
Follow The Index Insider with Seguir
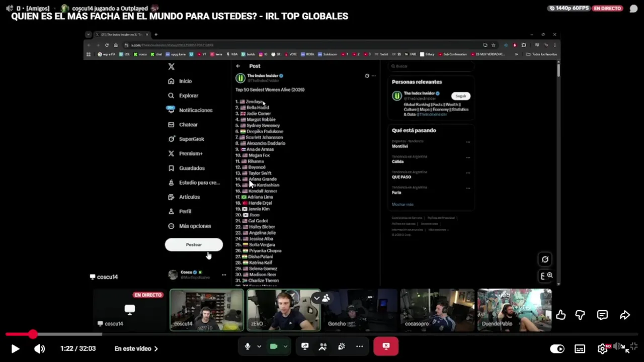pyautogui.click(x=460, y=96)
